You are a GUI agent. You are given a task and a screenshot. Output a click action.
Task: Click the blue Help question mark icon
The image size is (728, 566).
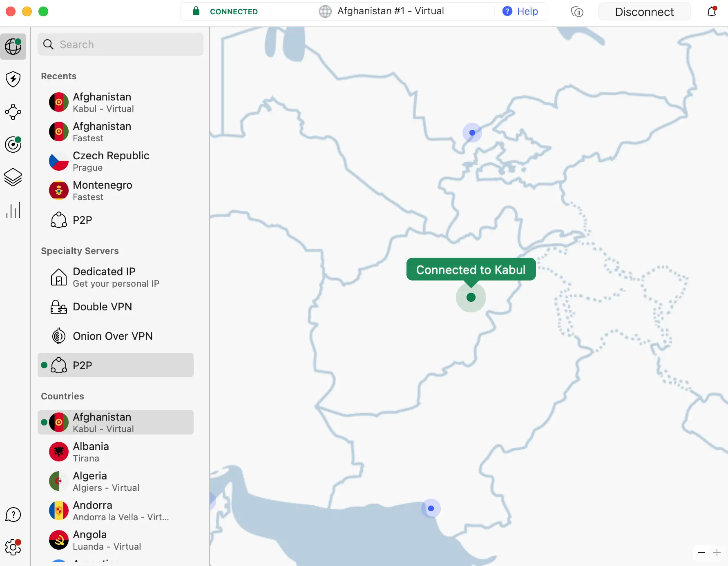(507, 11)
